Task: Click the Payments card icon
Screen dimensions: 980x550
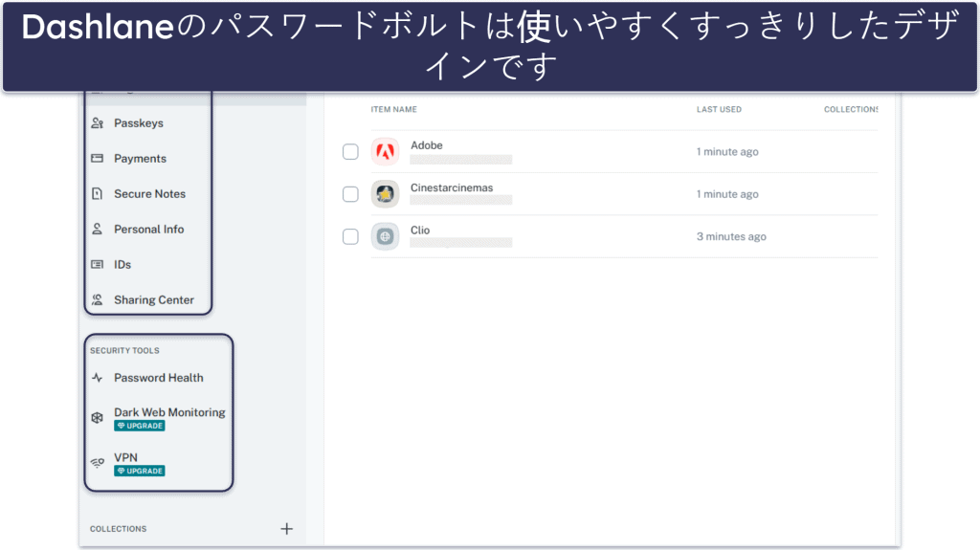Action: pyautogui.click(x=98, y=158)
